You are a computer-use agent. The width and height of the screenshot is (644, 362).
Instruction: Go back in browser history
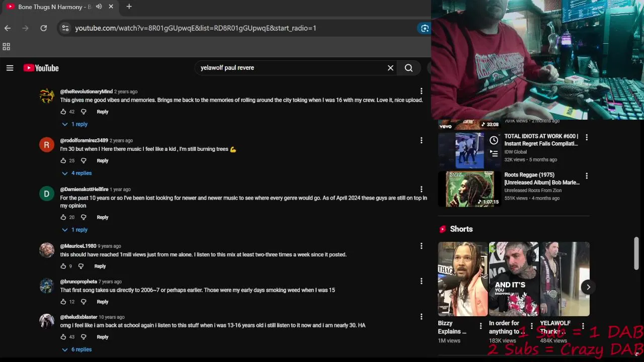(x=8, y=28)
